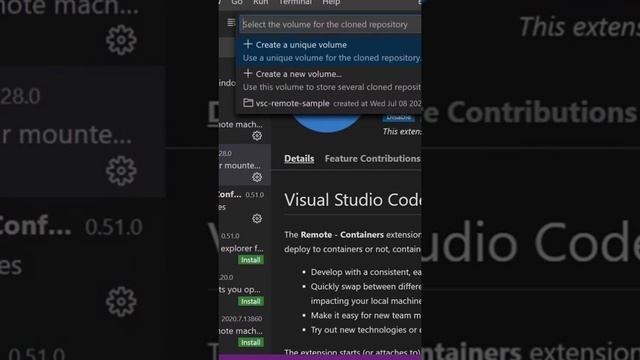The image size is (640, 360).
Task: Install the 'ts you op...' extension
Action: point(251,301)
